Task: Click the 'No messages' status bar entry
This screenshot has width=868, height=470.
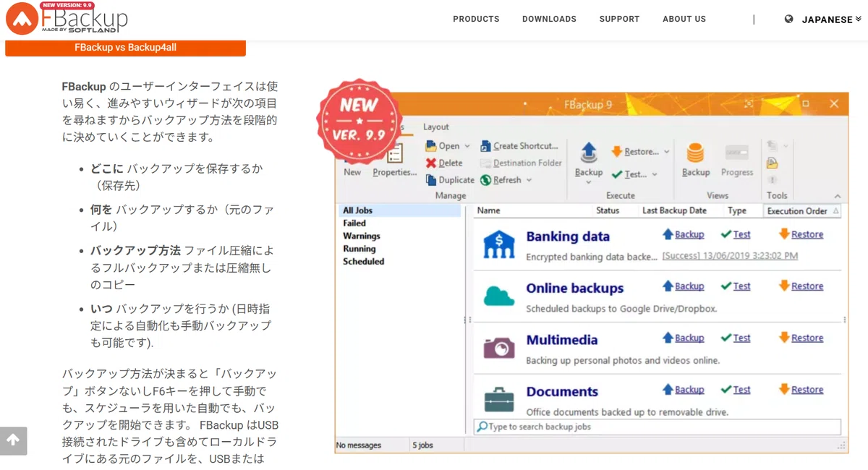Action: [x=359, y=445]
